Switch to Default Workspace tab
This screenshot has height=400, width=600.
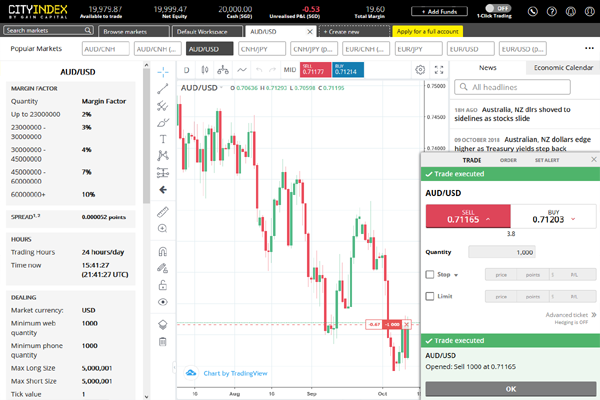(207, 31)
